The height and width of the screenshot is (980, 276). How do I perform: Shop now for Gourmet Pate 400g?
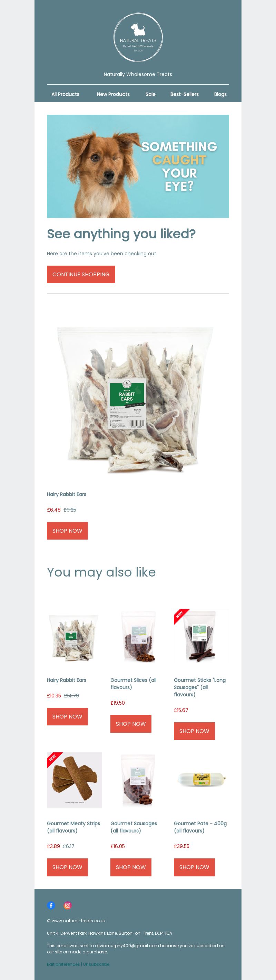point(194,867)
